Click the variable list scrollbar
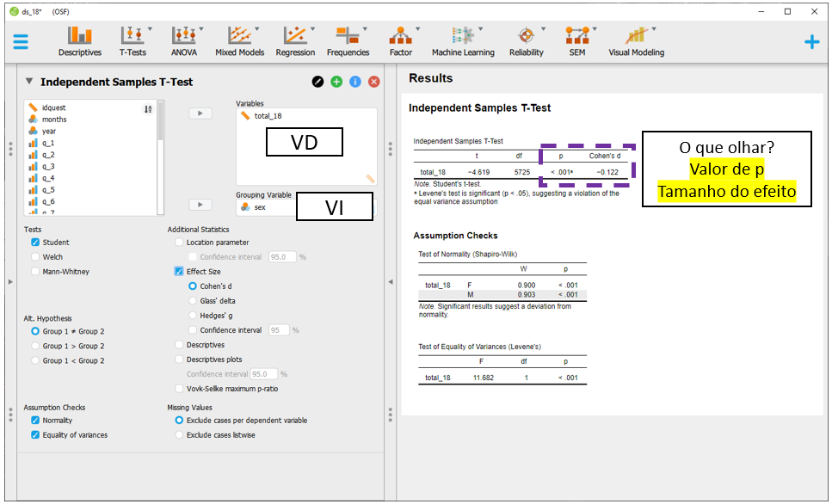The width and height of the screenshot is (832, 504). pyautogui.click(x=160, y=121)
